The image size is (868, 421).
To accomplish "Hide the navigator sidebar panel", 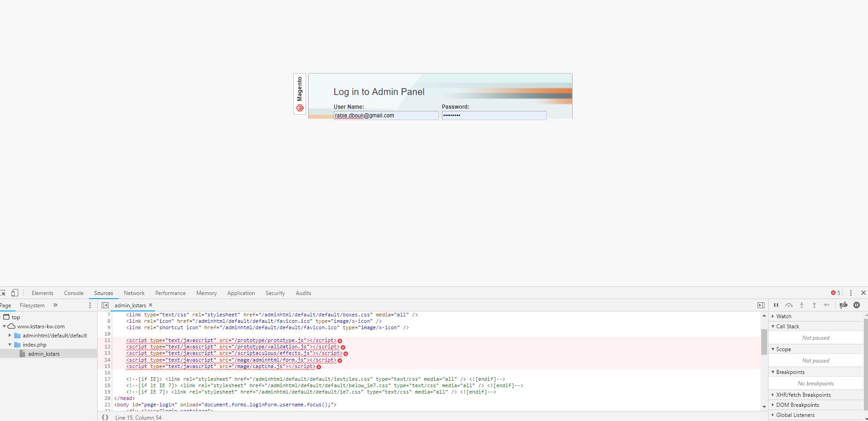I will [x=104, y=305].
